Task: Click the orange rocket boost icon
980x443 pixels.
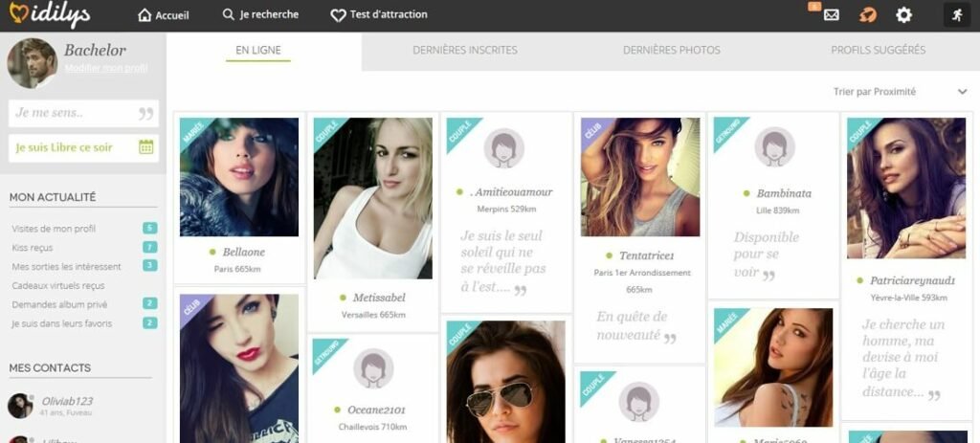Action: pyautogui.click(x=867, y=15)
